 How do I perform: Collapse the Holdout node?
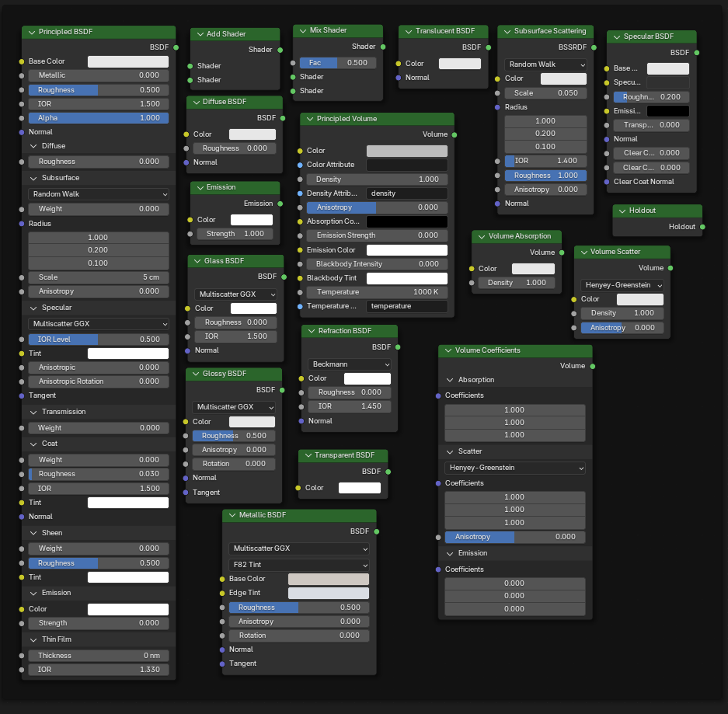(x=622, y=210)
